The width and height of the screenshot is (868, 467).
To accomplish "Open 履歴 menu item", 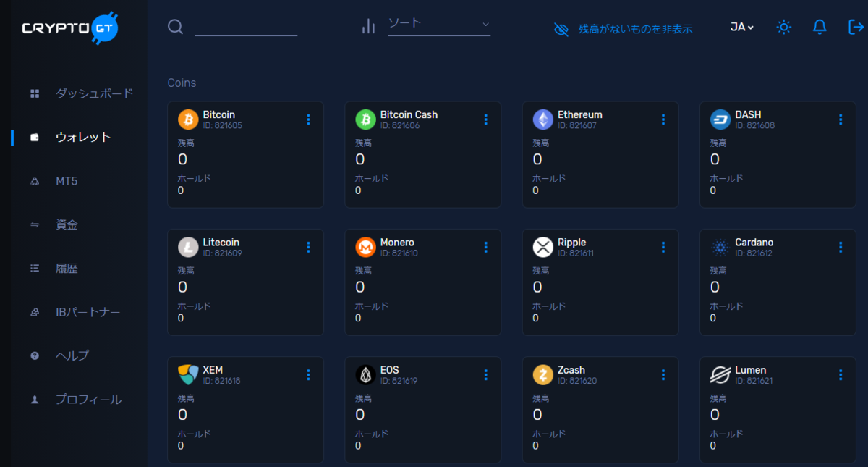I will pos(67,269).
